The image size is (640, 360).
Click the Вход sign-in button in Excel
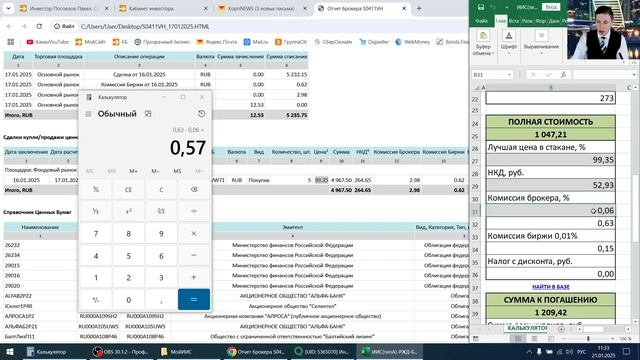pyautogui.click(x=551, y=7)
